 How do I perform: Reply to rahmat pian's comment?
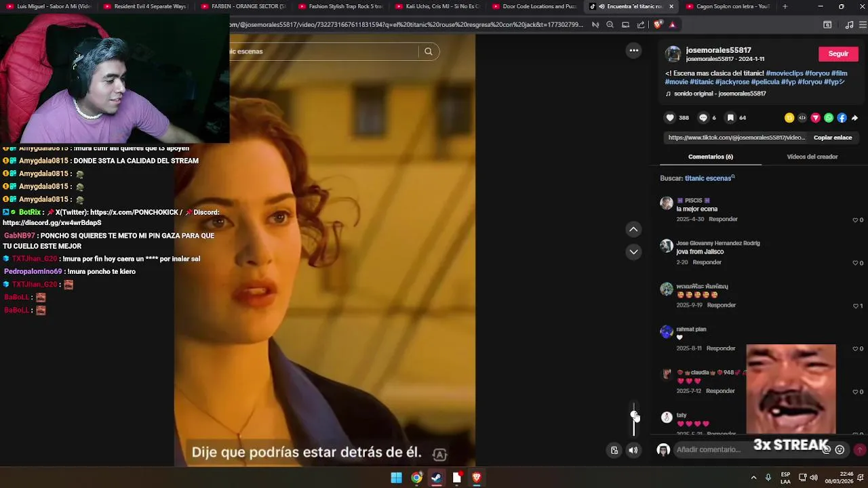(x=721, y=348)
